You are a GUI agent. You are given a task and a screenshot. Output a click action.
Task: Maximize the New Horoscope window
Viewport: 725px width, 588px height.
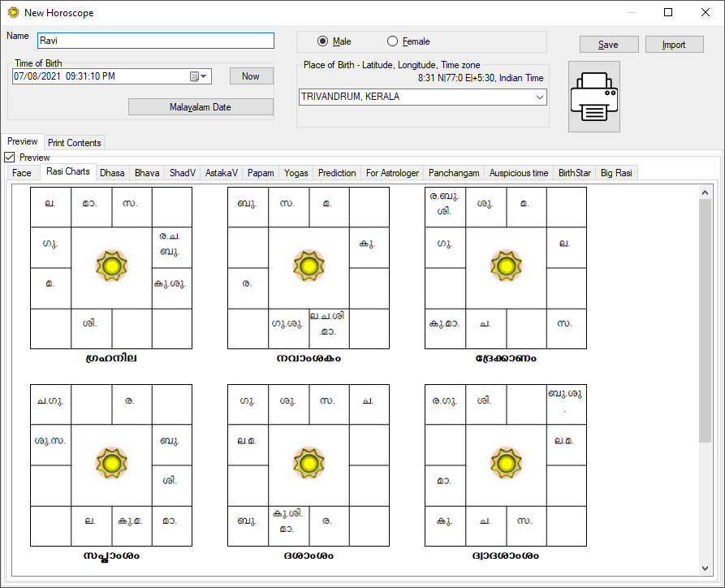[x=668, y=12]
